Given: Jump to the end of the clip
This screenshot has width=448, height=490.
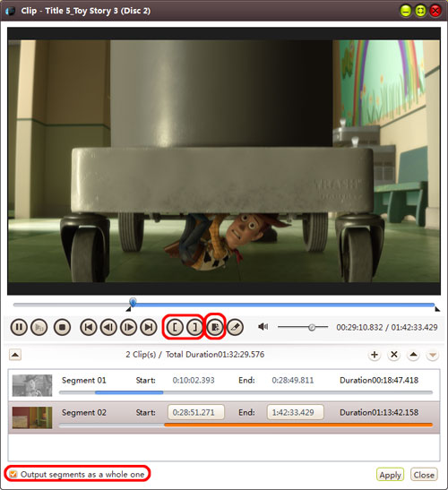Looking at the screenshot, I should click(x=149, y=327).
